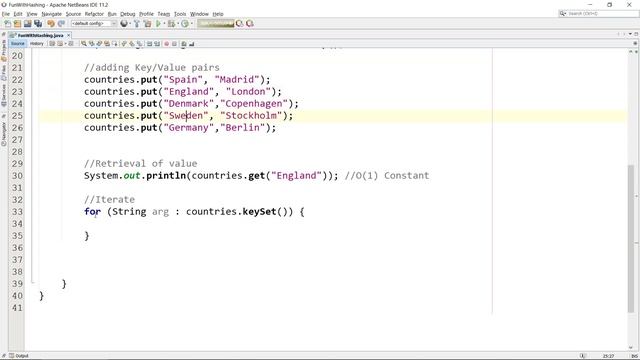Click the Redo toolbar icon
The image size is (640, 360).
tap(61, 24)
